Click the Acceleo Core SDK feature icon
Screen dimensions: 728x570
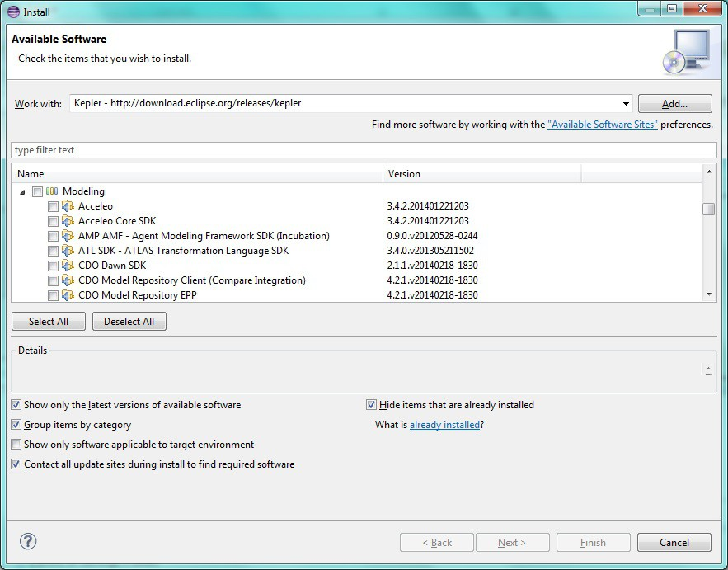click(68, 221)
